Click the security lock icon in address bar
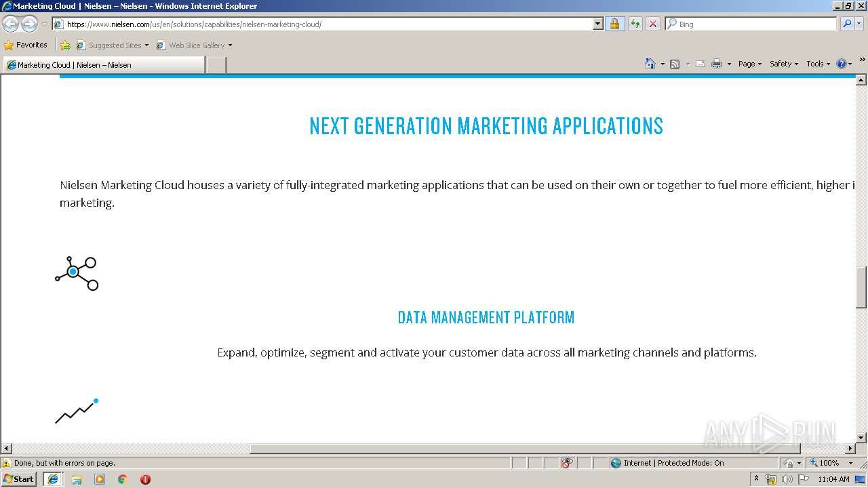 [614, 24]
